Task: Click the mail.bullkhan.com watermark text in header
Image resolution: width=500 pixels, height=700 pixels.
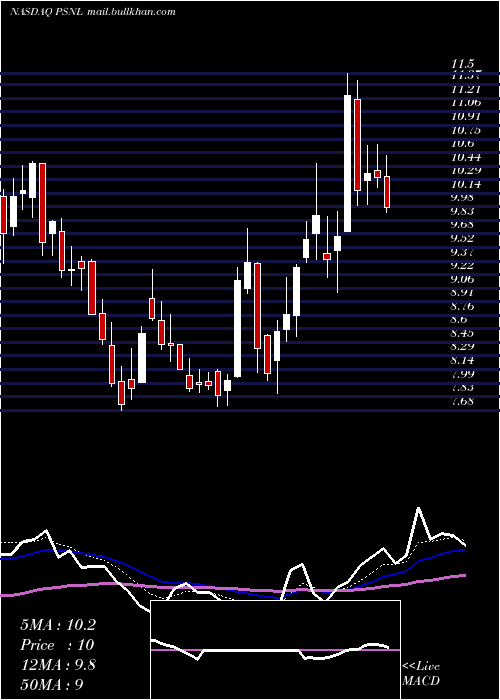Action: click(131, 12)
